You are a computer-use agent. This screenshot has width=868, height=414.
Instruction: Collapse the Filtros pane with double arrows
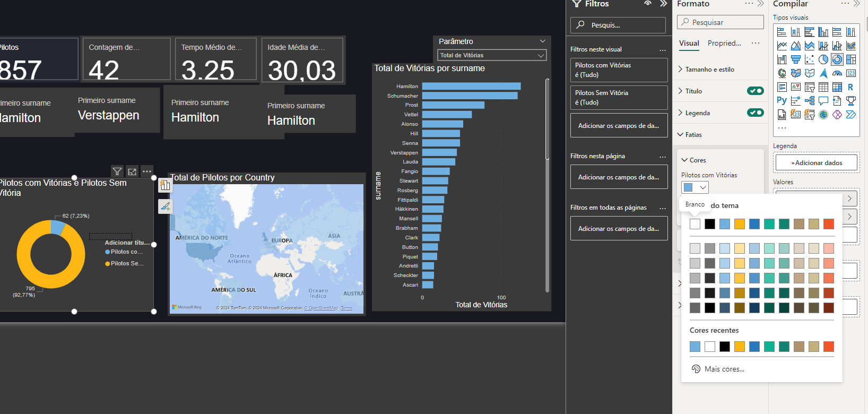[663, 4]
